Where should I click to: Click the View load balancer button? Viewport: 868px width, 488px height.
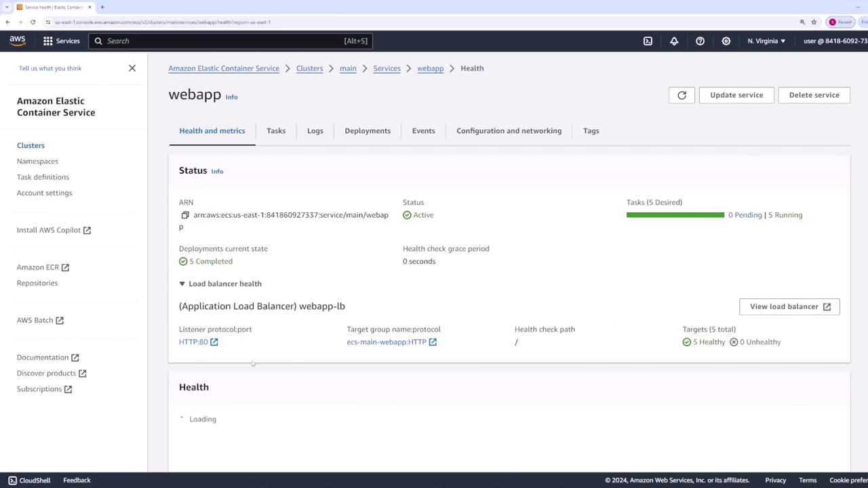[x=789, y=307]
